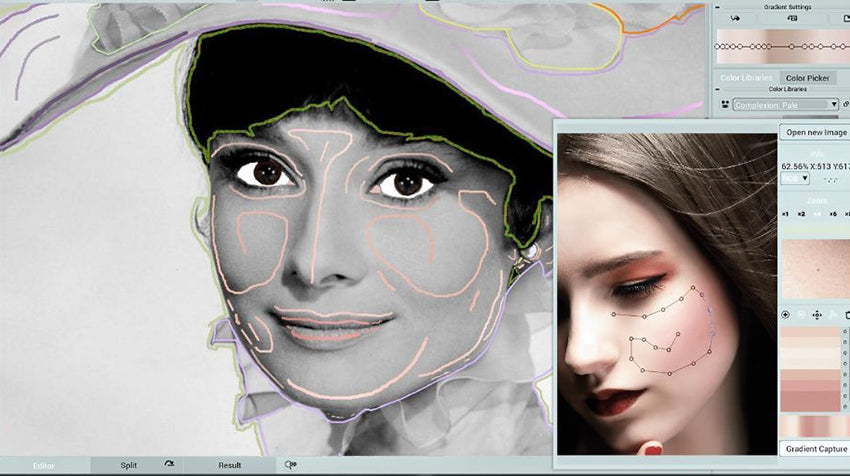Image resolution: width=850 pixels, height=476 pixels.
Task: Click the link icon right of library dropdown
Action: click(846, 104)
